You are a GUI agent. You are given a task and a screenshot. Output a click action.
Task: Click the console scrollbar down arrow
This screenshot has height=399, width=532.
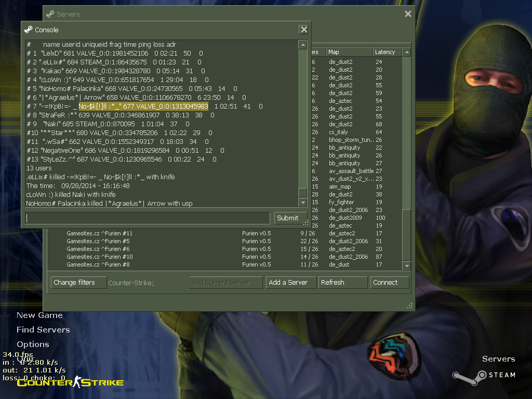(x=303, y=203)
